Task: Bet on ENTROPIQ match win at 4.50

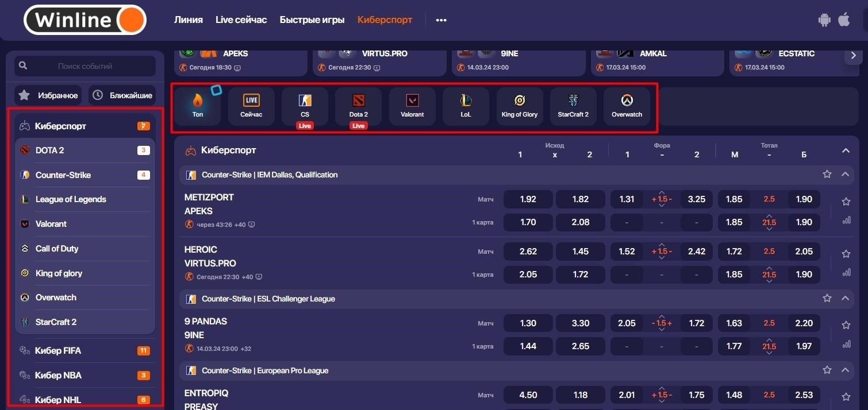Action: point(528,395)
